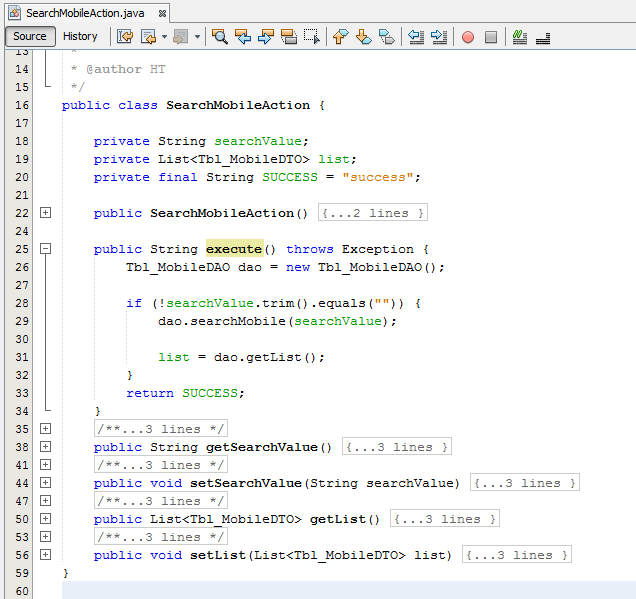Click highlighted word execute on line 25
This screenshot has height=599, width=636.
pos(234,249)
